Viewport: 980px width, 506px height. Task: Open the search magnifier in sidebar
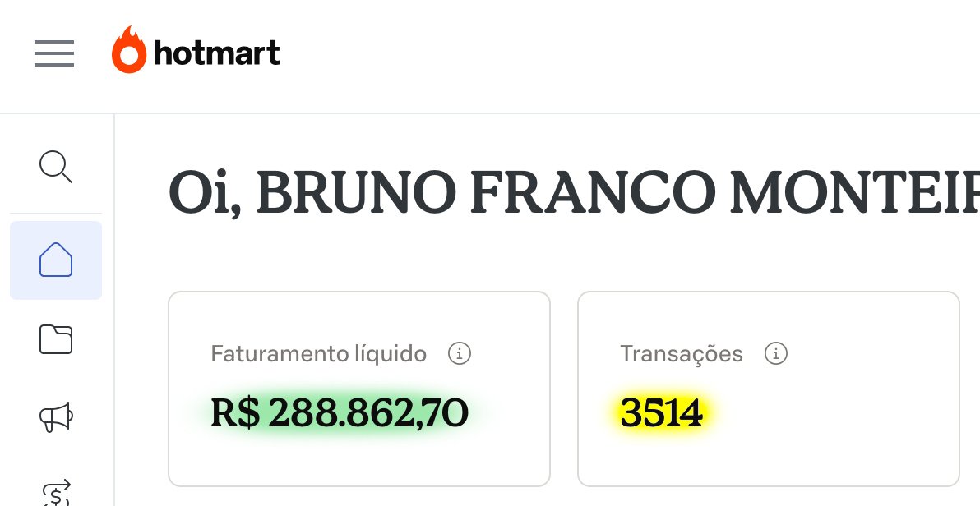click(56, 167)
